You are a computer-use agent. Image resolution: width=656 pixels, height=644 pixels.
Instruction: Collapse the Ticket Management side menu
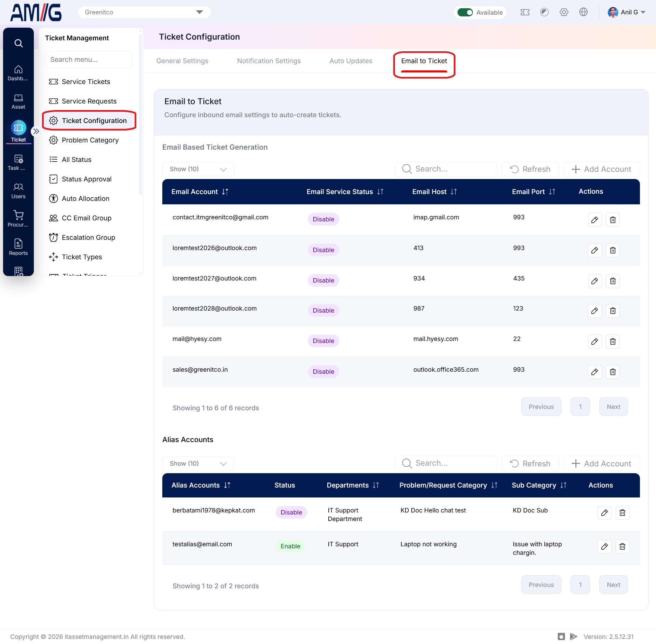[36, 131]
